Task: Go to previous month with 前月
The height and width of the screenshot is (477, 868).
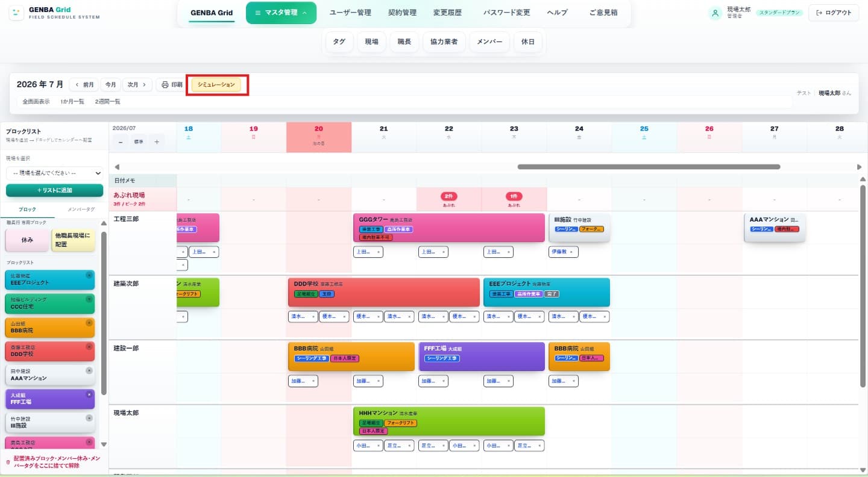Action: pos(84,85)
